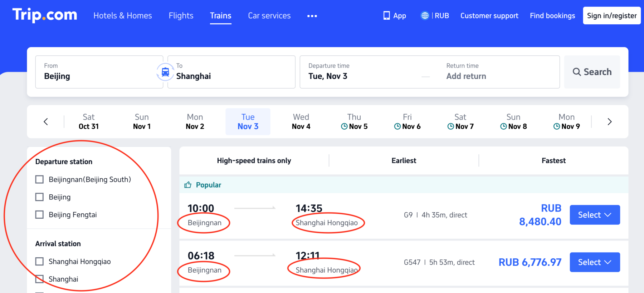Open the Customer support link
This screenshot has width=644, height=293.
point(489,16)
